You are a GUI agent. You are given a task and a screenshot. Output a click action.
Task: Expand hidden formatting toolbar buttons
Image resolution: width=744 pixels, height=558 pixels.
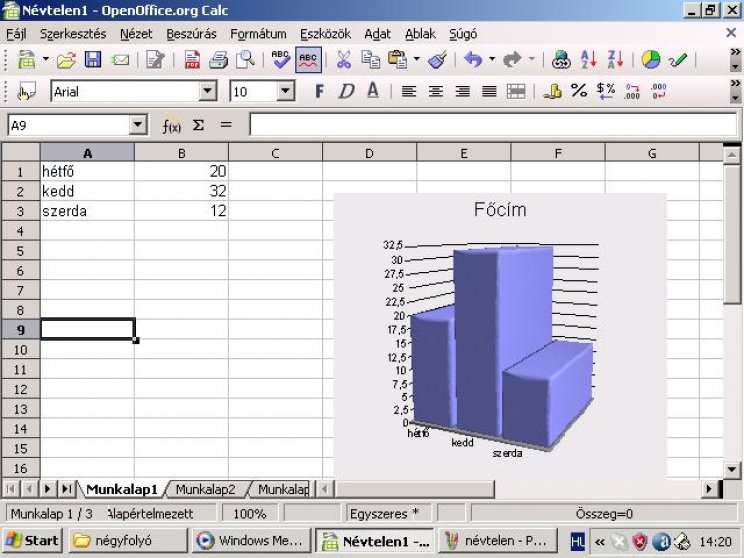click(x=735, y=90)
